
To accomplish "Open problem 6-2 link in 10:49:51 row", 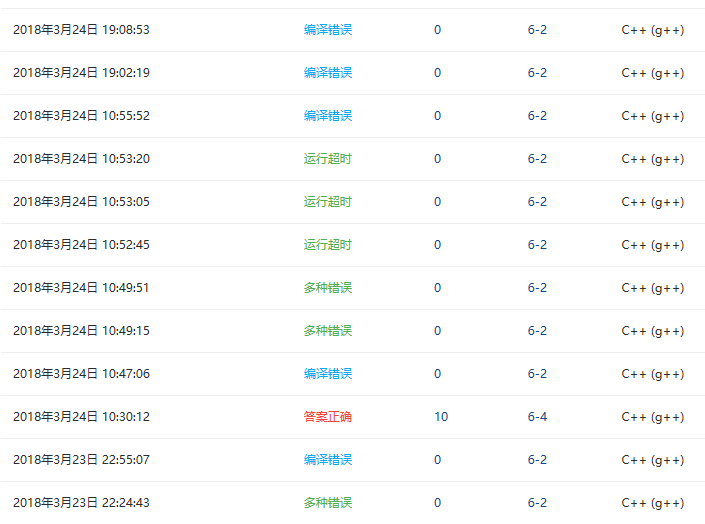I will click(537, 287).
